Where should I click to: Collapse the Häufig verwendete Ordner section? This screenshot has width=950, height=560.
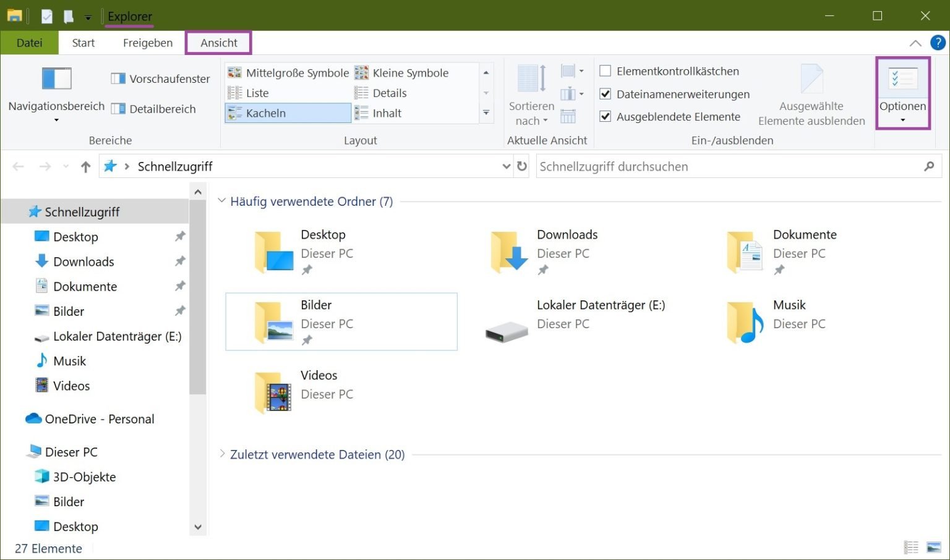click(x=222, y=201)
